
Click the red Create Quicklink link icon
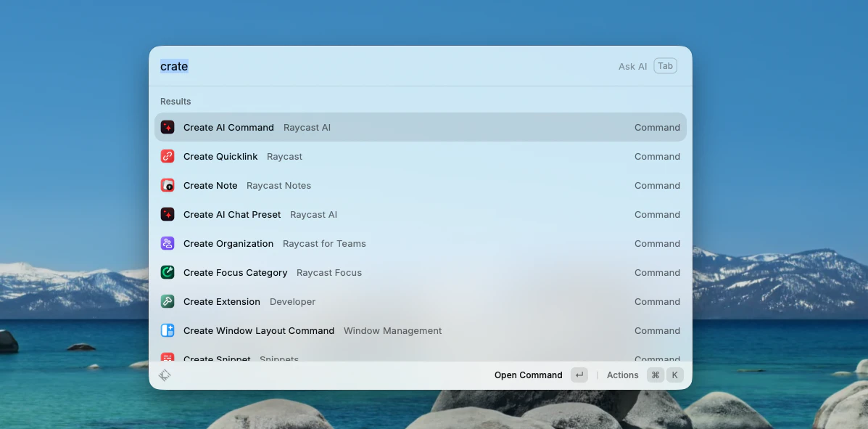point(168,156)
